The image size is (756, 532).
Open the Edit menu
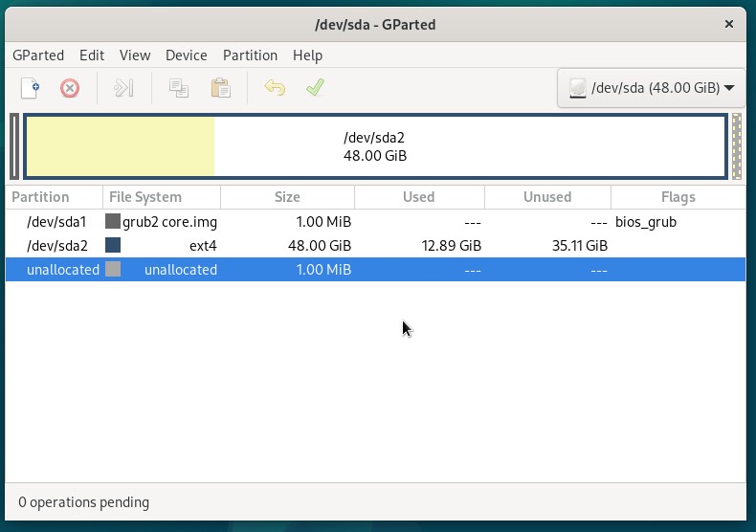92,55
